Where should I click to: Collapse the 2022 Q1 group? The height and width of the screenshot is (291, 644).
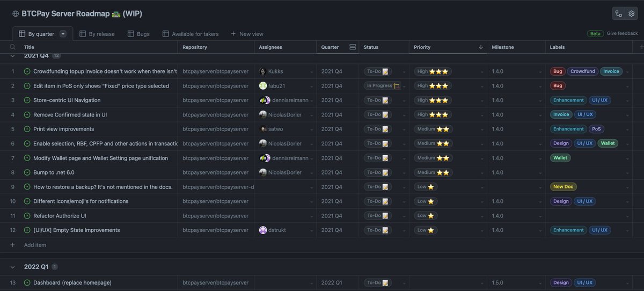click(x=12, y=267)
